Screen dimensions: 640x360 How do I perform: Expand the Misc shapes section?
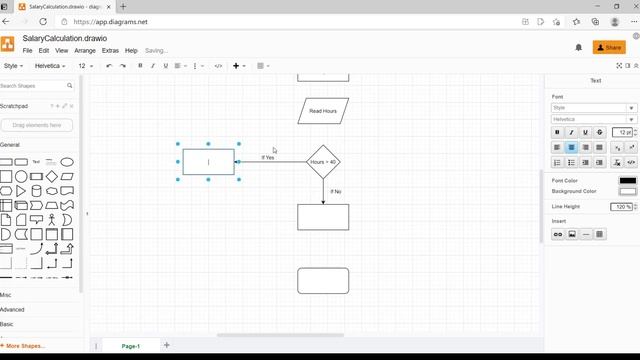pyautogui.click(x=6, y=295)
